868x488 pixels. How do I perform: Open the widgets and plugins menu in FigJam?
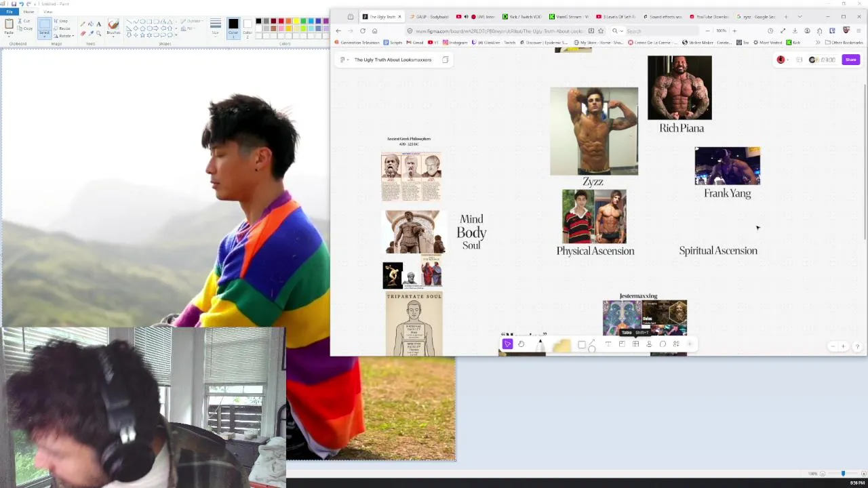676,344
